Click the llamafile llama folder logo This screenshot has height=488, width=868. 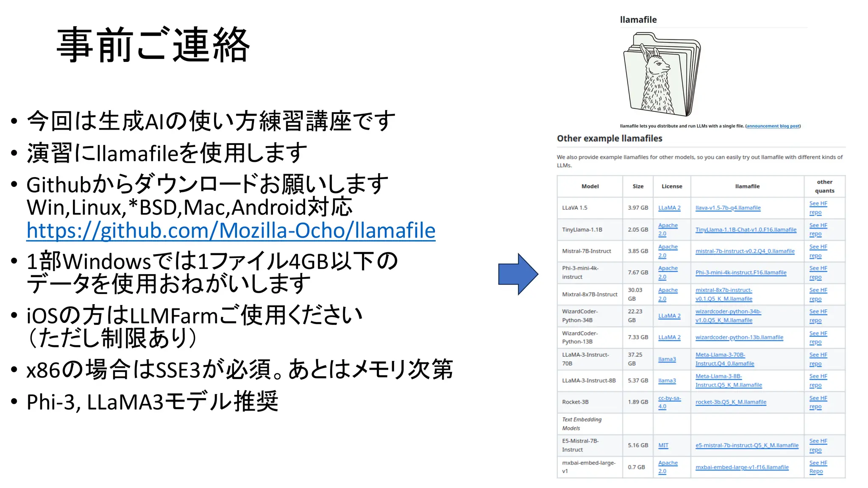click(x=662, y=75)
